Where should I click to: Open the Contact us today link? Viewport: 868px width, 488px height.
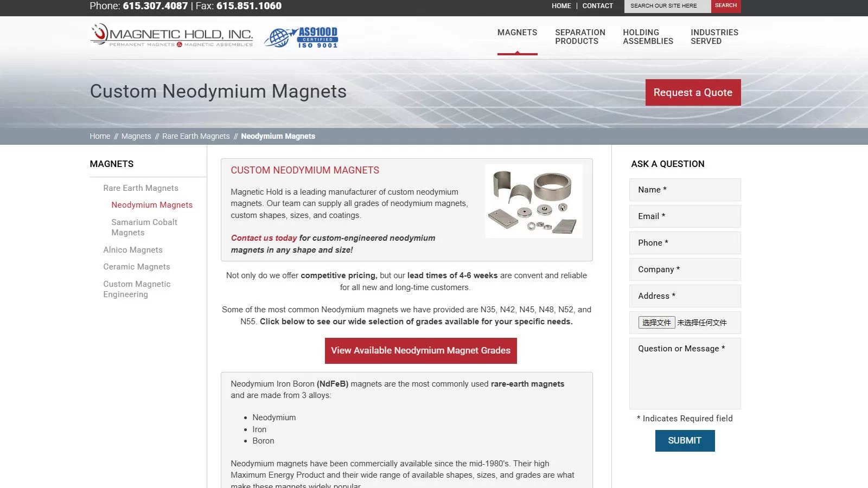(263, 237)
